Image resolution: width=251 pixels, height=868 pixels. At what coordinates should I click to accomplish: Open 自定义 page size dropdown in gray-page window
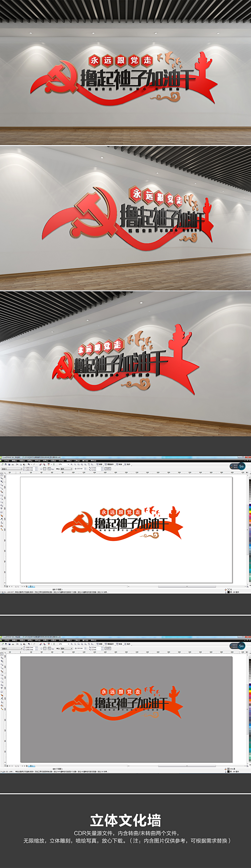12,648
